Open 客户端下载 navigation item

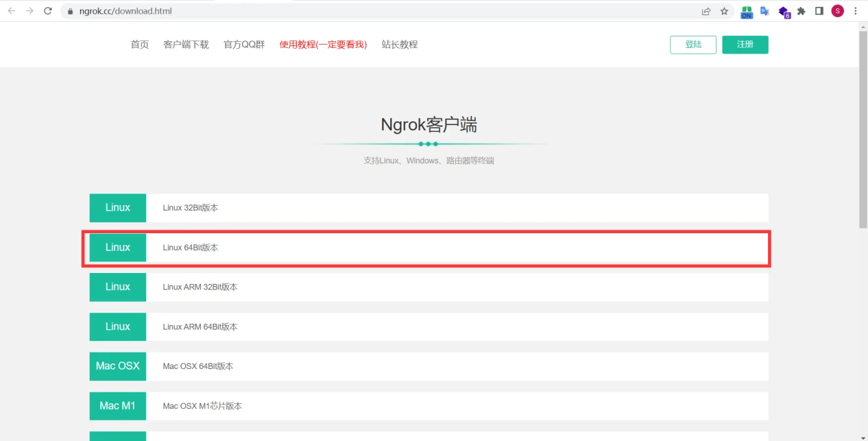pyautogui.click(x=186, y=45)
